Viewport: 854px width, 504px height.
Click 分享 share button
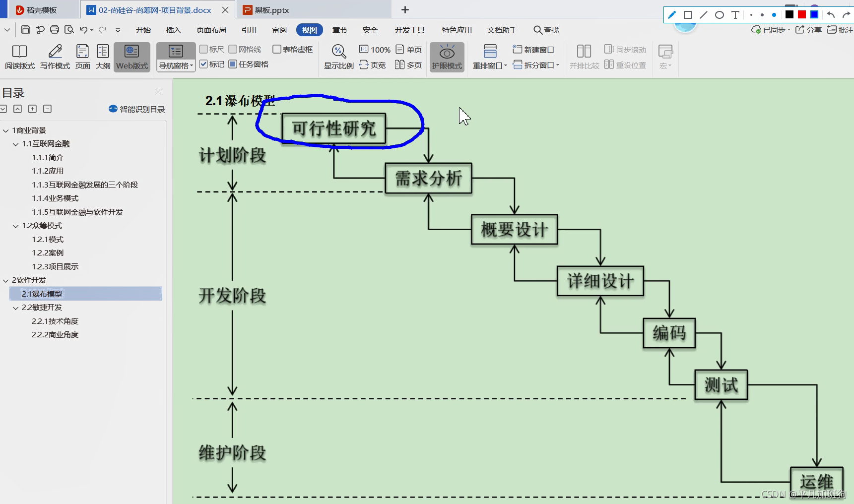808,30
